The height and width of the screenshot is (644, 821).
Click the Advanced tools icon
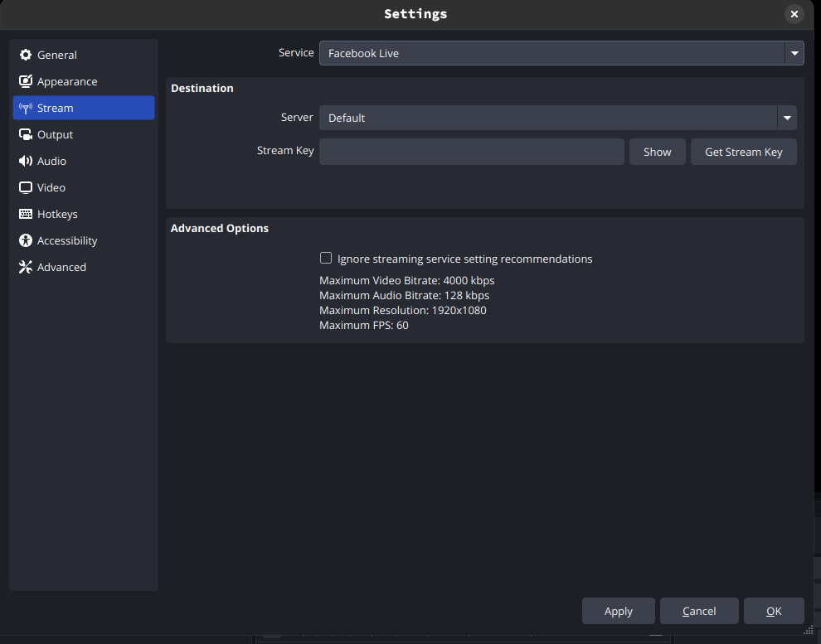(x=25, y=267)
